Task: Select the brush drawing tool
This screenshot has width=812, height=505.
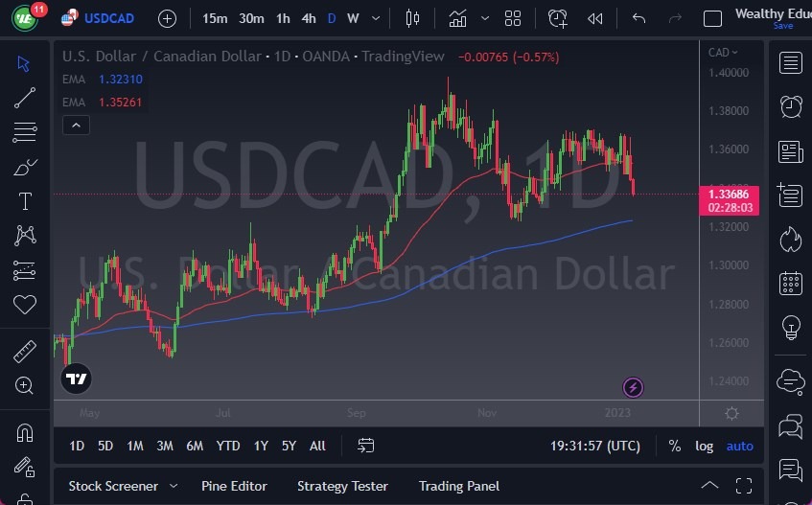Action: point(24,167)
